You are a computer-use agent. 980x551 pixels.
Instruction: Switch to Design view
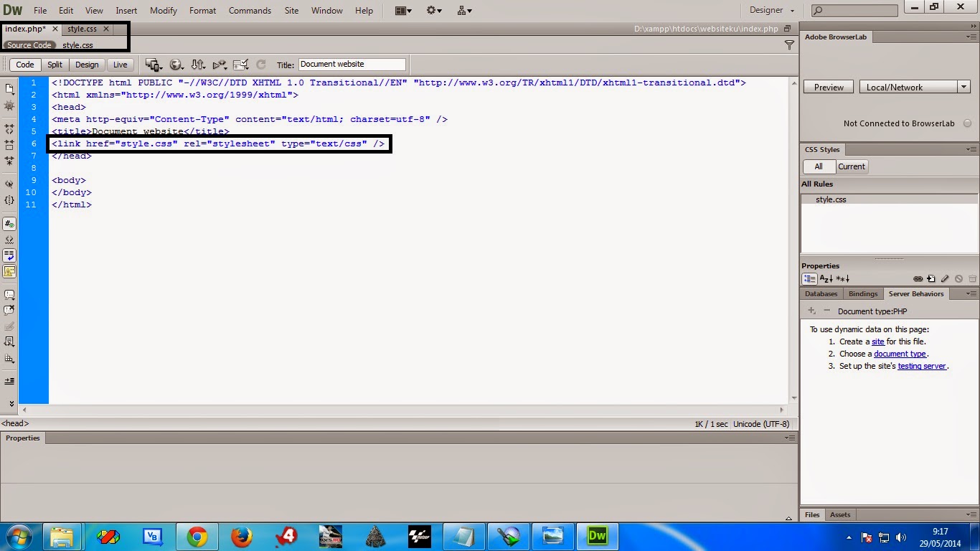click(88, 65)
